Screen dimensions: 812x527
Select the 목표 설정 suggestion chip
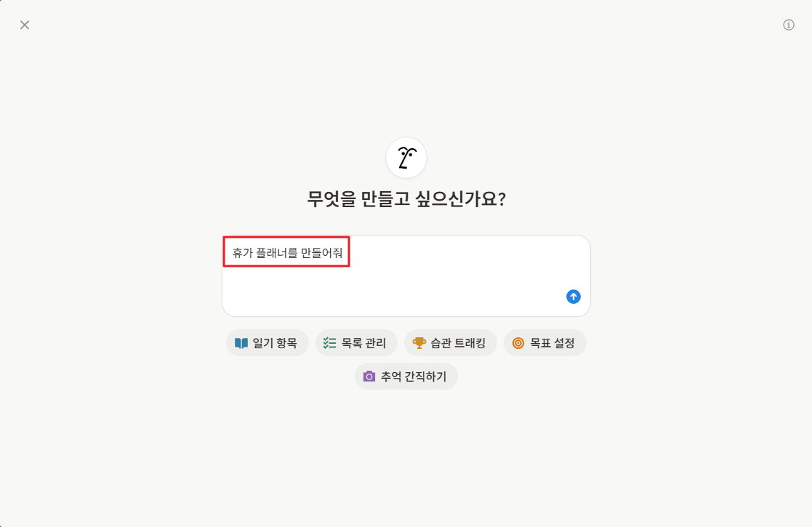544,342
